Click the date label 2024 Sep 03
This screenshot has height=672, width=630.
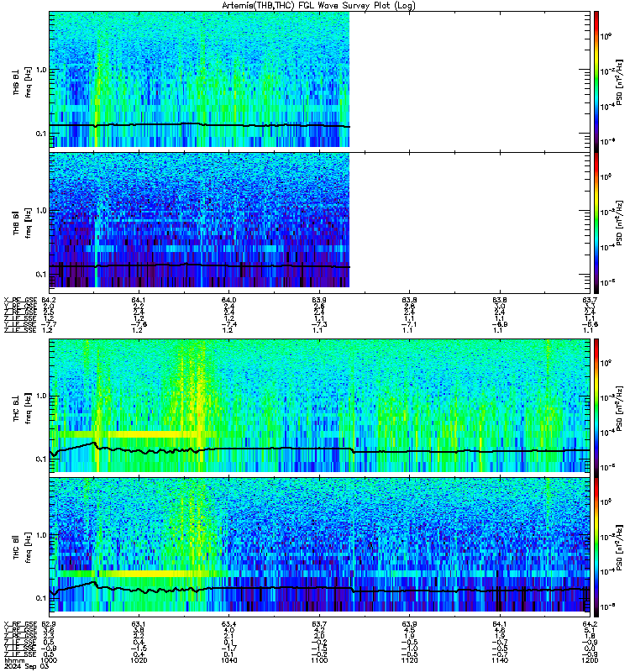tap(27, 666)
